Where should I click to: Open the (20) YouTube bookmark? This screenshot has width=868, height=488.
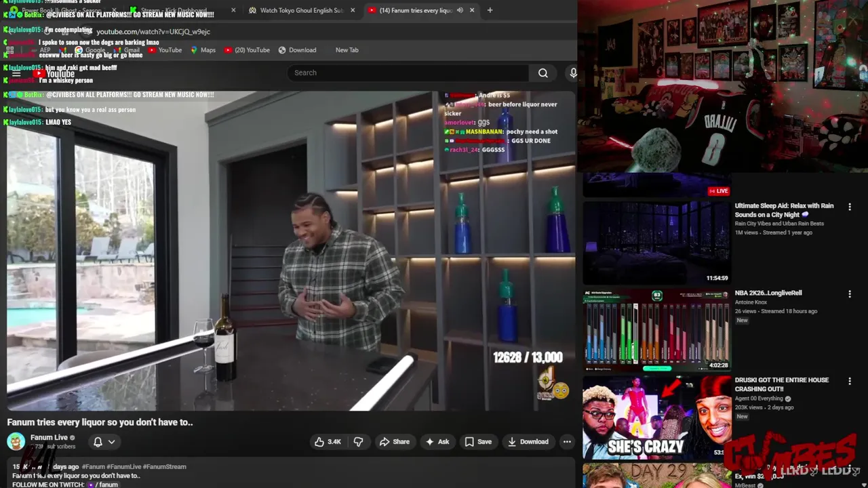tap(247, 50)
